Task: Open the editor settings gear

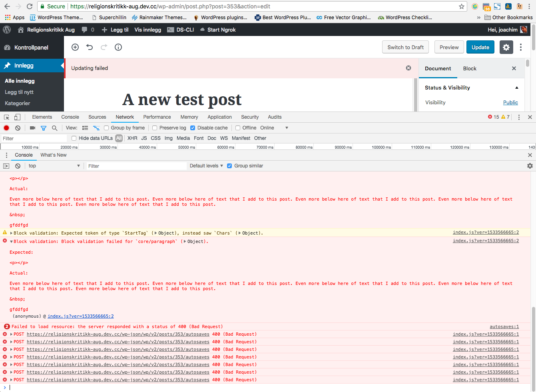Action: click(x=506, y=47)
